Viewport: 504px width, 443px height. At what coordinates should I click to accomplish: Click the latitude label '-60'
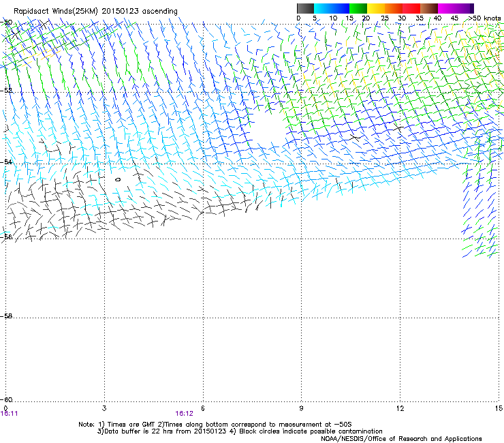[x=7, y=399]
